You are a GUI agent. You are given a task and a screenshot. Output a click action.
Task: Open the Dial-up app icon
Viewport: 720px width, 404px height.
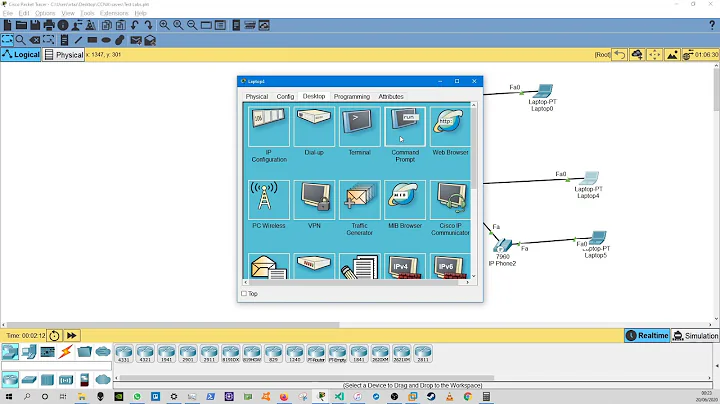[x=314, y=127]
